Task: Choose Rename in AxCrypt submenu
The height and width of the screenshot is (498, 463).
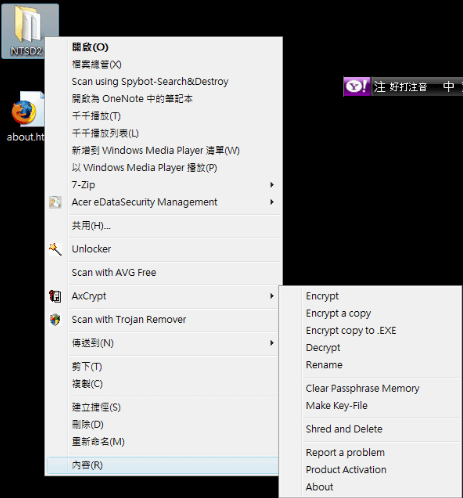Action: (x=370, y=365)
